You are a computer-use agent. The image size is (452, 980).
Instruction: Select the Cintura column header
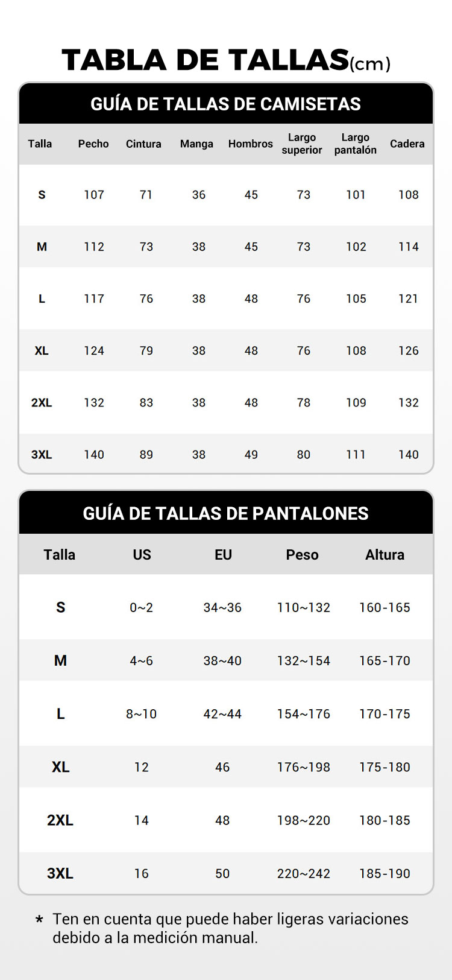coord(143,144)
